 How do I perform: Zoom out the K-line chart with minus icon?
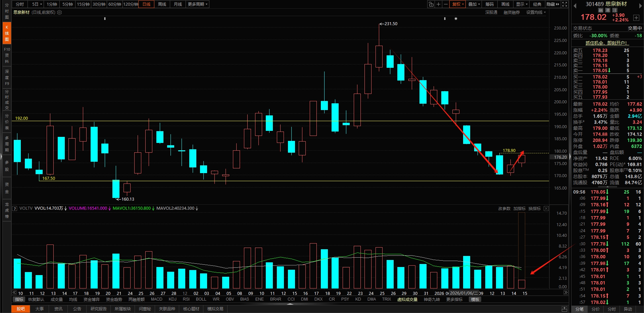[446, 4]
